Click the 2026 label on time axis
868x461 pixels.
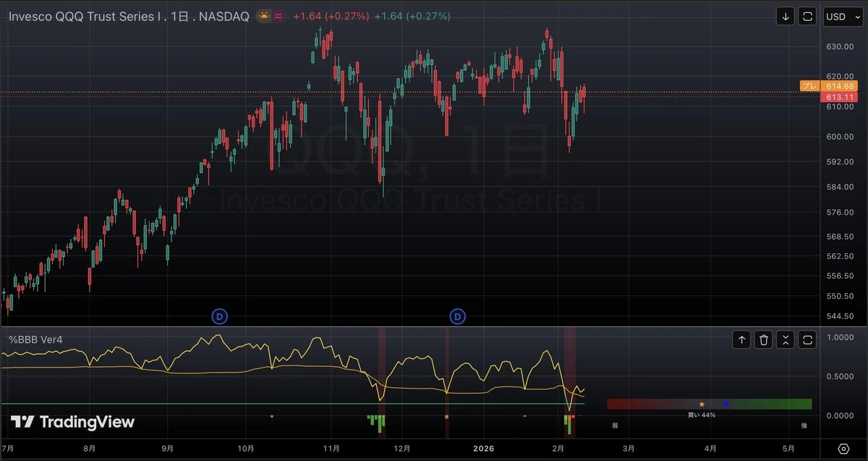482,449
